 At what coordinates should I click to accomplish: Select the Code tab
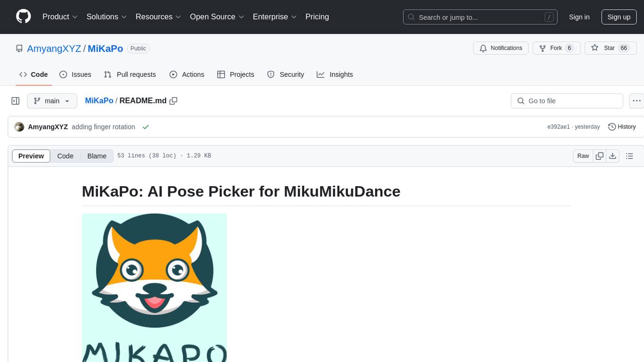[34, 74]
